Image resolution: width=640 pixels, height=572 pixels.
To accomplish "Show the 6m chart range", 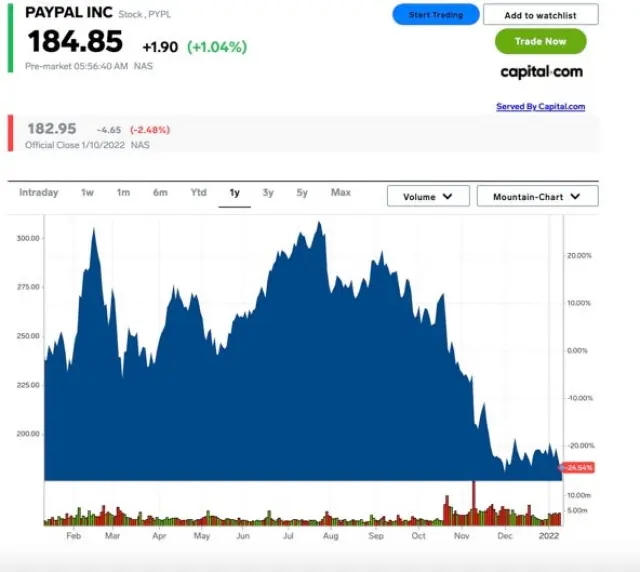I will 160,193.
